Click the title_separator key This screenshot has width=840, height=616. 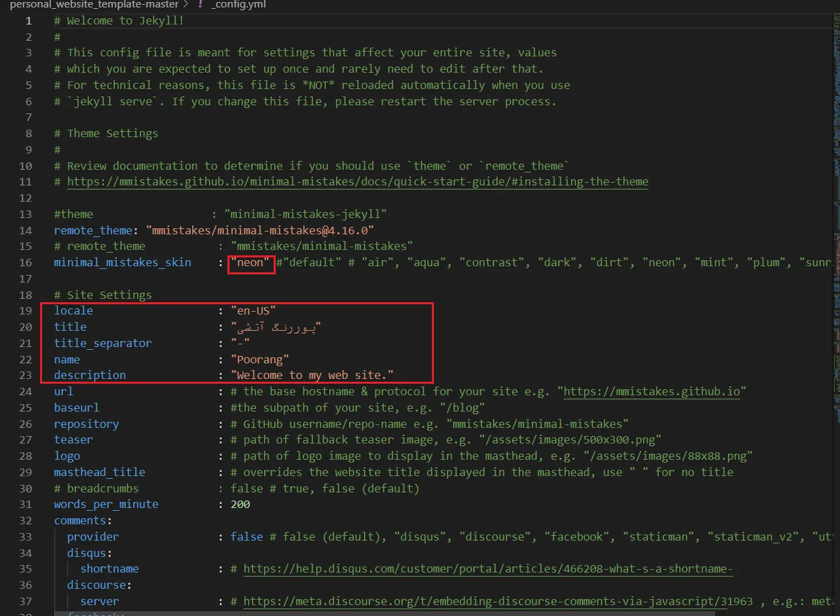click(x=103, y=344)
